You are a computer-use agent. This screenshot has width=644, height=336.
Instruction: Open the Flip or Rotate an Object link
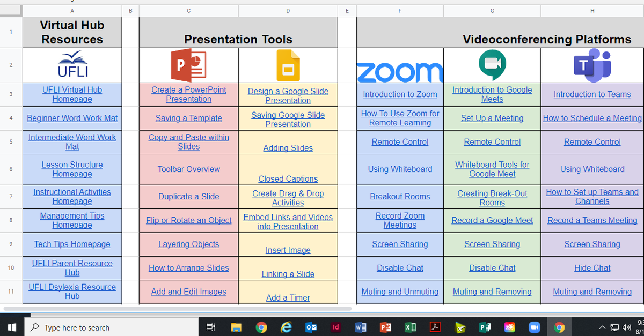188,220
